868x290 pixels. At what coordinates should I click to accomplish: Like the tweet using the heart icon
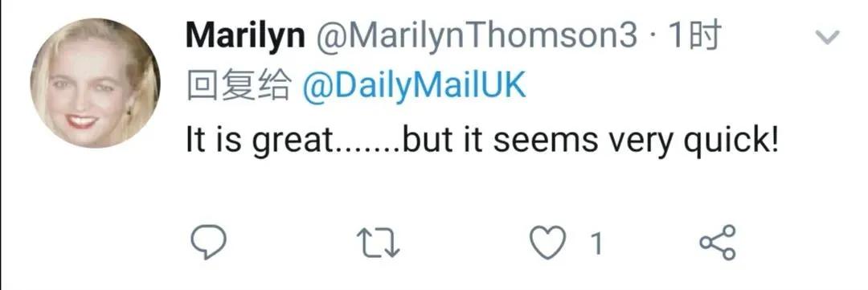pos(548,243)
